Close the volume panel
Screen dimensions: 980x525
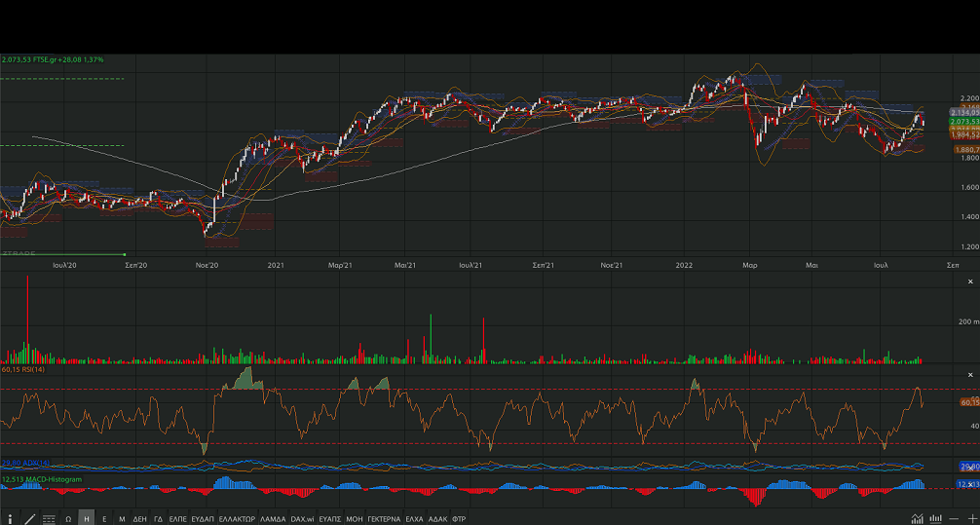[969, 281]
